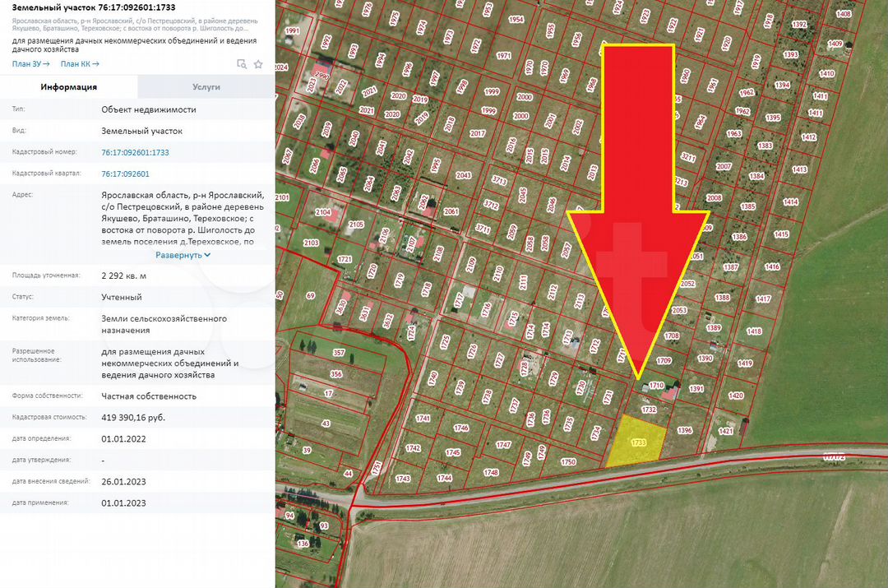Screen dimensions: 888x588
Task: Select the highlighted yellow parcel 1733
Action: point(636,442)
